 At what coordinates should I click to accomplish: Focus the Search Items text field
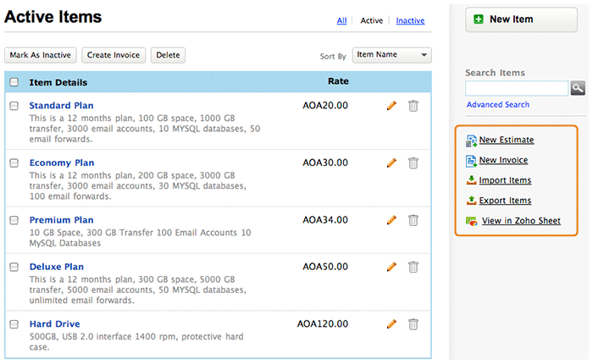(517, 88)
